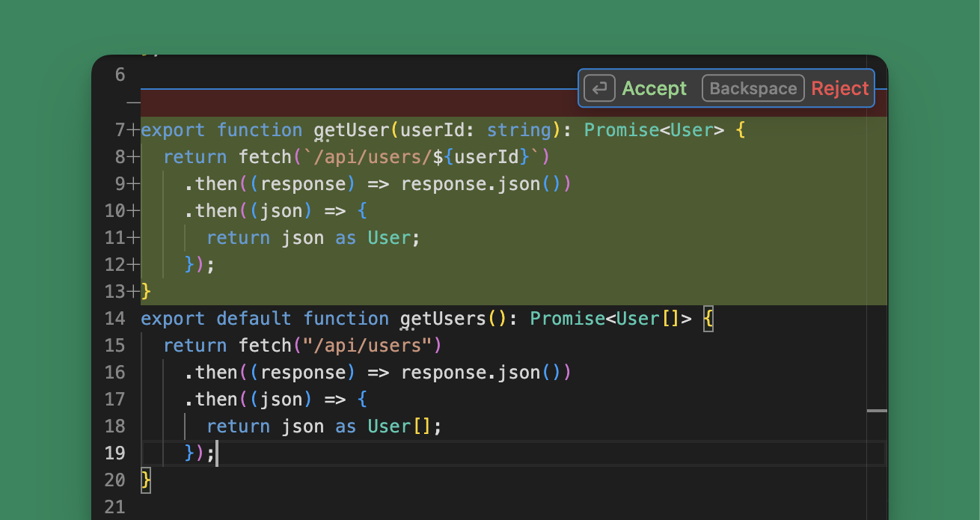Click line number 19 in gutter
The image size is (980, 520).
pos(114,453)
